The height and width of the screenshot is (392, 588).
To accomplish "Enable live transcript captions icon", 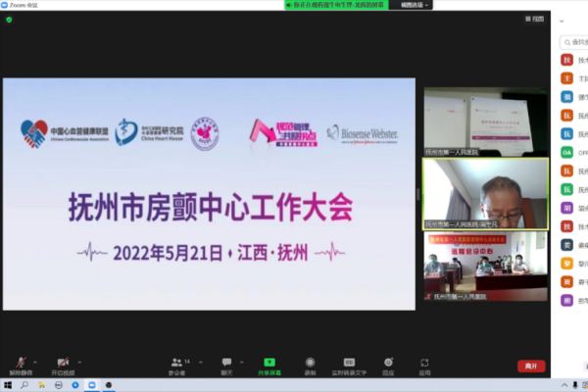I will coord(349,364).
